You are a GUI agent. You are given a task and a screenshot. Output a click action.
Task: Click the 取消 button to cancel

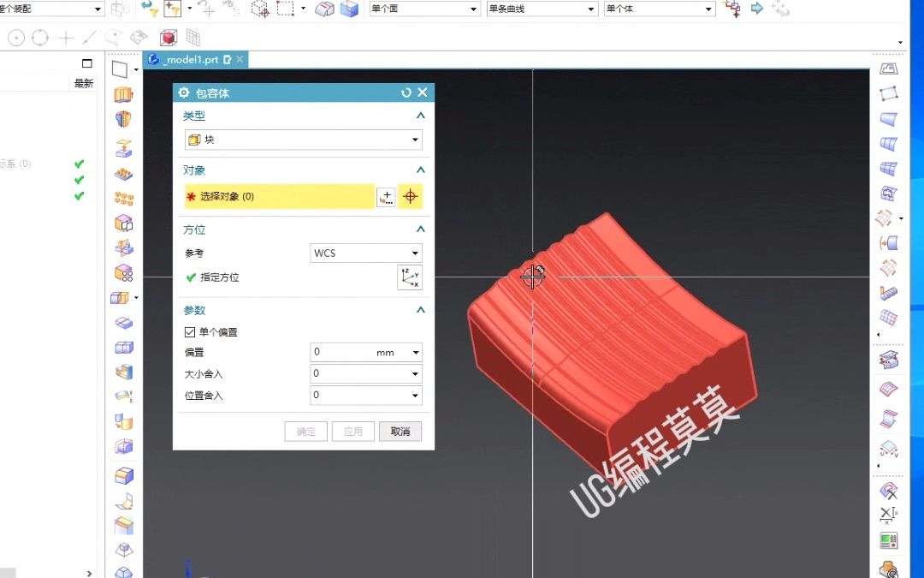[400, 431]
